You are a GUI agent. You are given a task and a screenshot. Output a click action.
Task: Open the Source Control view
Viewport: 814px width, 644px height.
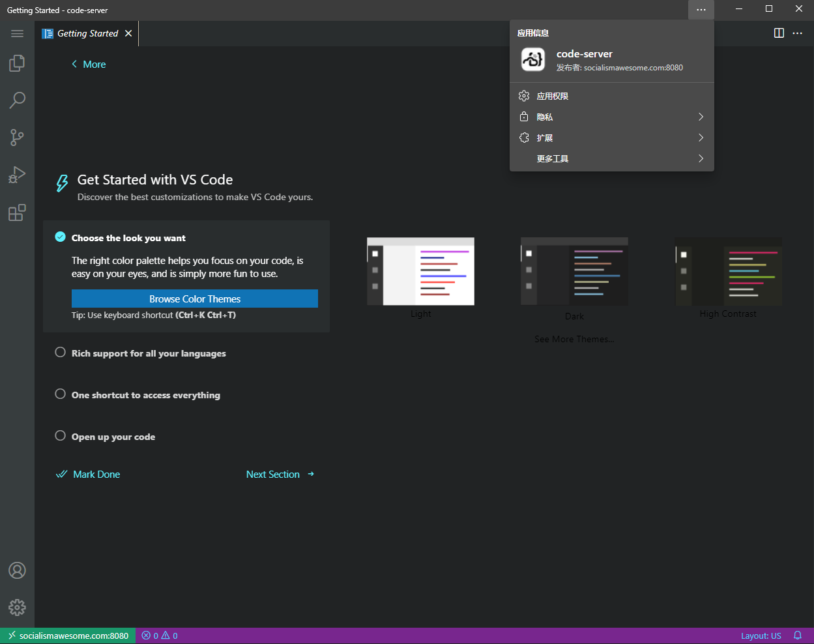pyautogui.click(x=17, y=138)
